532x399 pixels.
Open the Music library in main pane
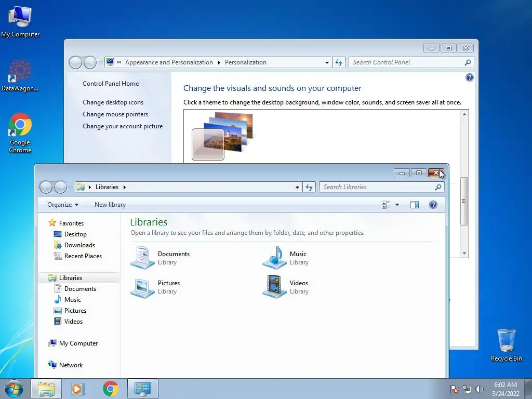coord(285,258)
